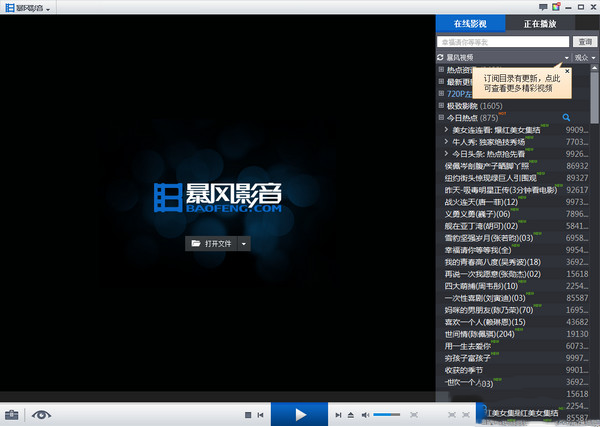600x427 pixels.
Task: Click the list scrollbar up arrow
Action: click(x=594, y=68)
